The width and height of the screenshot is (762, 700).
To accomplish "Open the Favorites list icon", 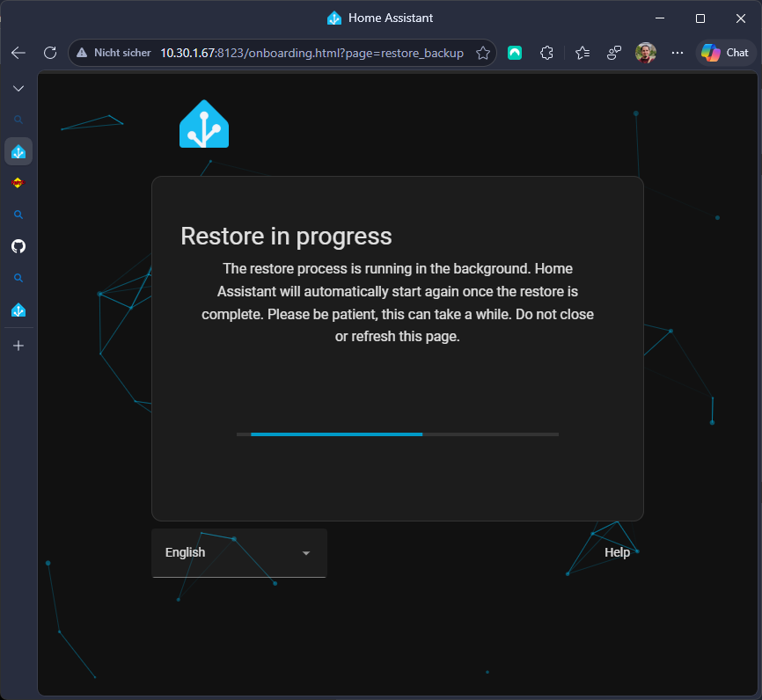I will pos(582,53).
